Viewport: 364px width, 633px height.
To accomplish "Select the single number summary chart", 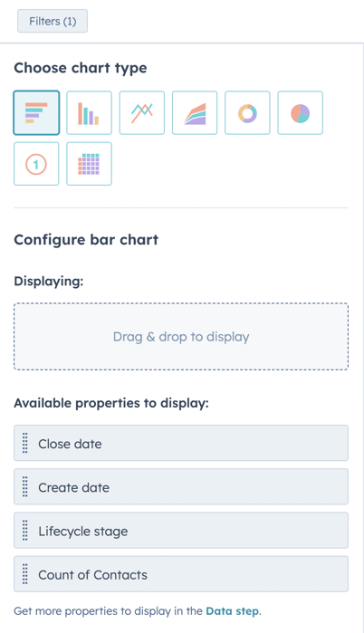I will [36, 164].
